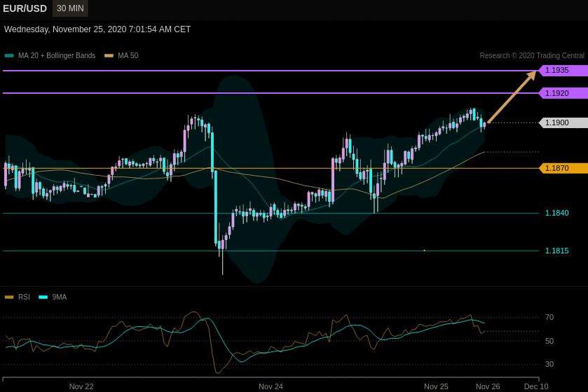This screenshot has width=588, height=392.
Task: Click the RSI 30 axis label
Action: (x=549, y=364)
